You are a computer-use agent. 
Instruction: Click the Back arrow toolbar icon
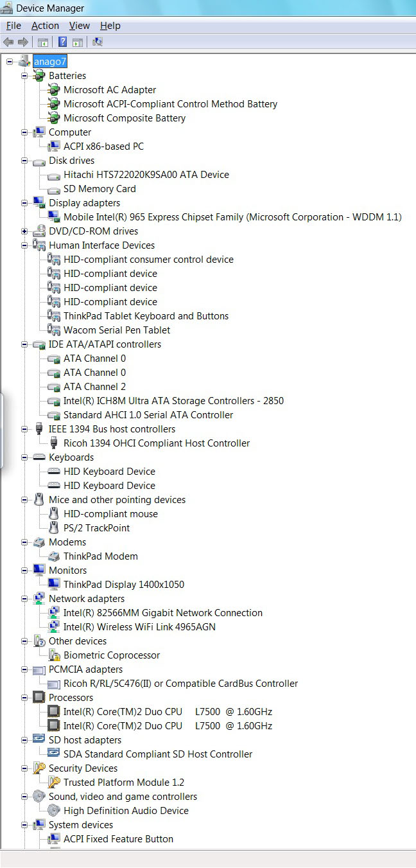pyautogui.click(x=8, y=42)
